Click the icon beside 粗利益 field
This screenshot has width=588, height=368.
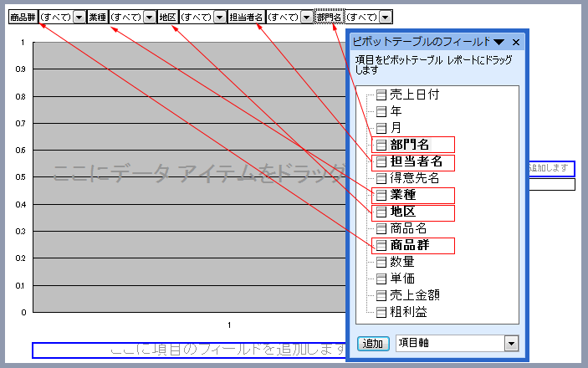tap(381, 312)
